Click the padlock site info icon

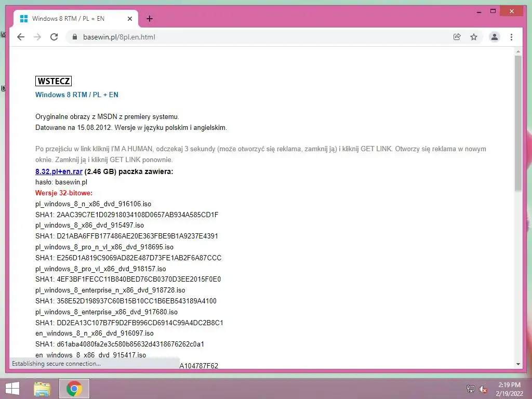75,37
